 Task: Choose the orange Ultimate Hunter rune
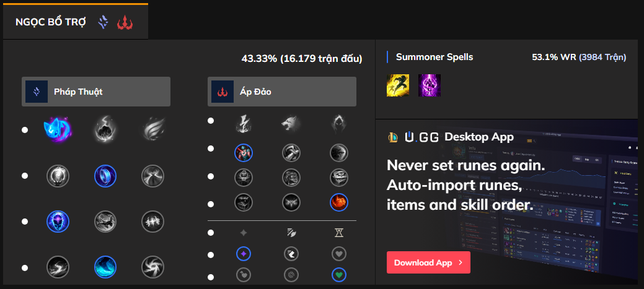(339, 202)
